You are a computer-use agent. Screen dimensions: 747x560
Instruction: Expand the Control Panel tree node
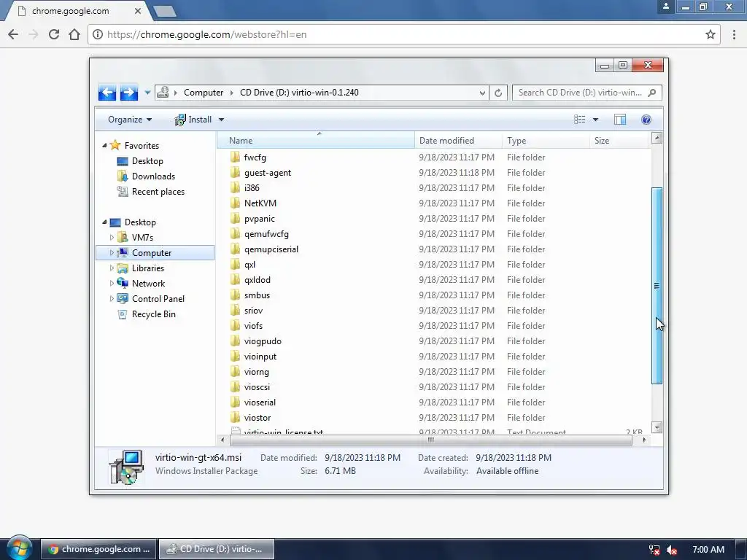(x=112, y=298)
